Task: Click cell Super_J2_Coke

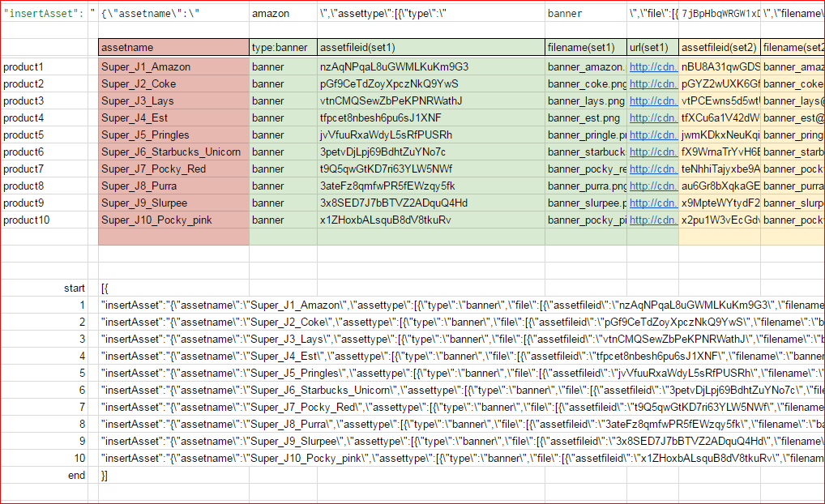Action: click(173, 83)
